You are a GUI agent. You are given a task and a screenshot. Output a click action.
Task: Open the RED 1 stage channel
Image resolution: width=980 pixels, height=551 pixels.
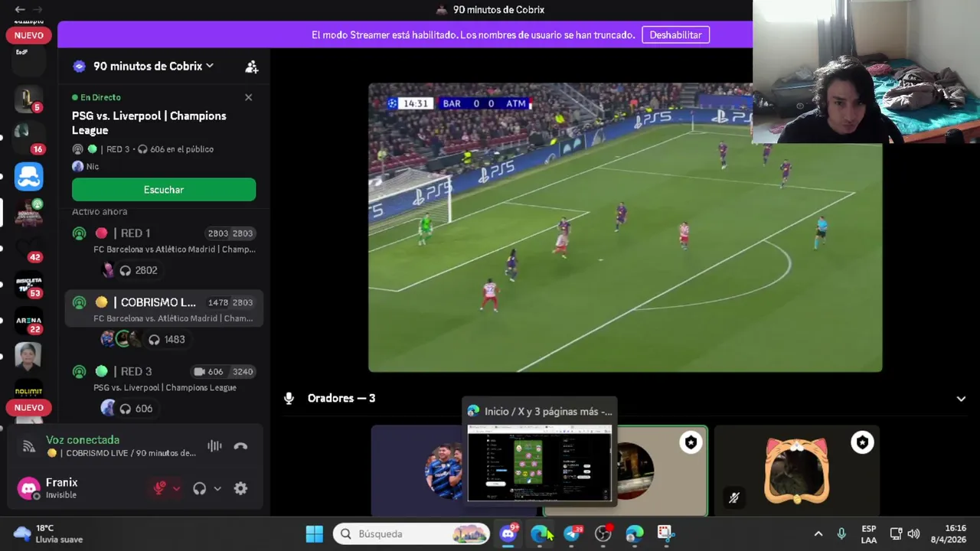(x=164, y=240)
